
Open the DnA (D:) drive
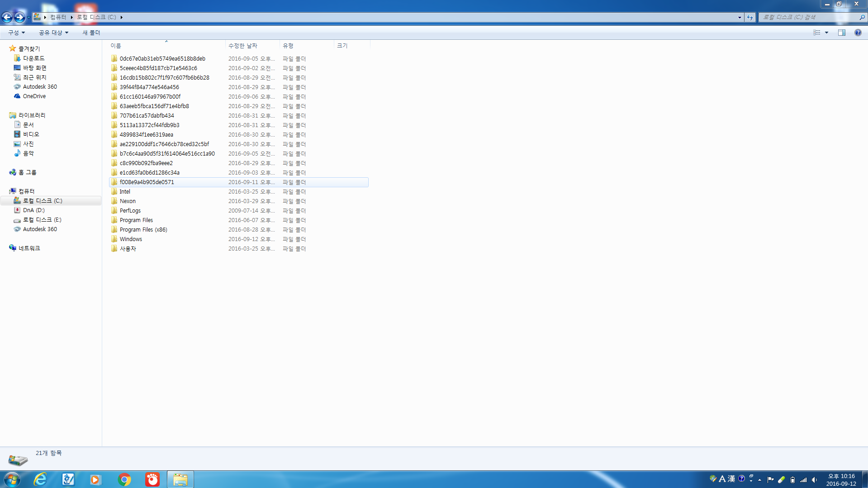34,210
